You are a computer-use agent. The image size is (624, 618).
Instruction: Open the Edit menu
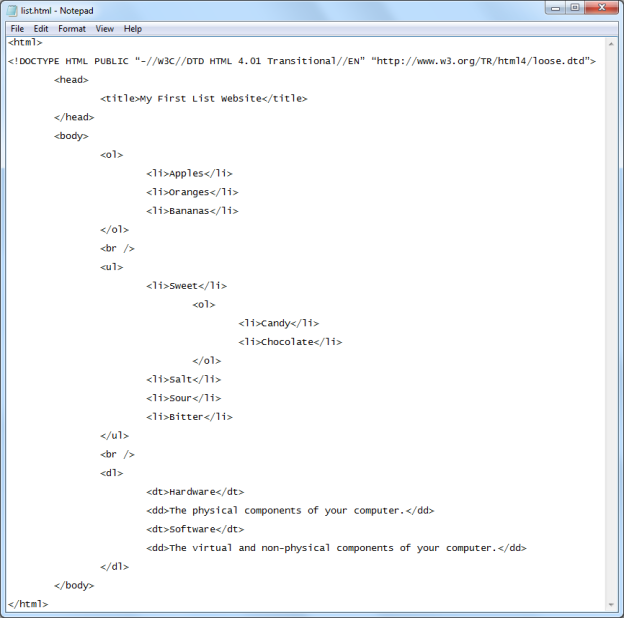tap(41, 29)
